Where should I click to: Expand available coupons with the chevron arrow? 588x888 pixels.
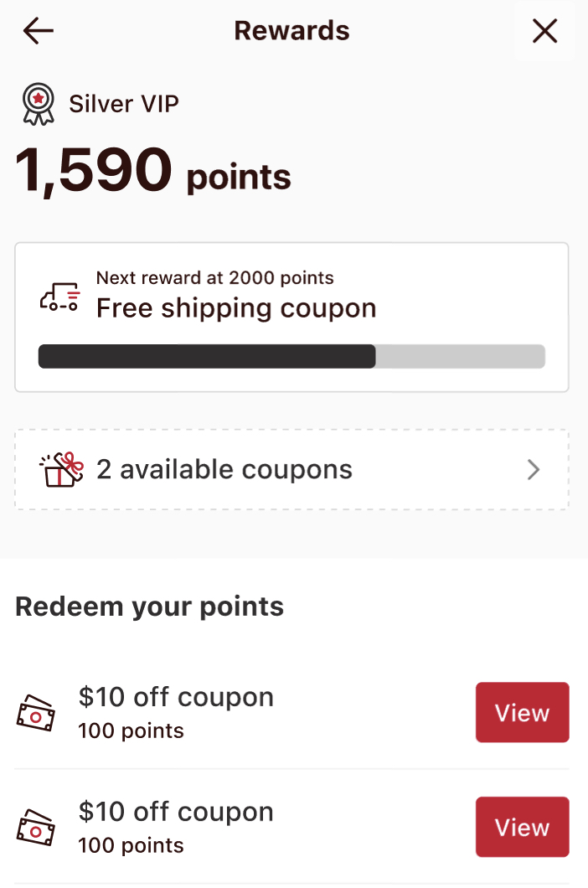pyautogui.click(x=534, y=470)
